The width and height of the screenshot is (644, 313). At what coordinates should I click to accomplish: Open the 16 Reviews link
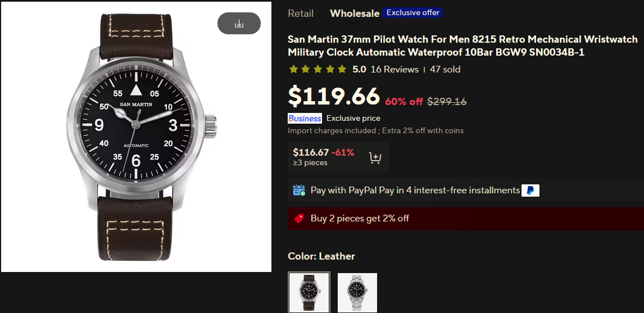point(394,70)
